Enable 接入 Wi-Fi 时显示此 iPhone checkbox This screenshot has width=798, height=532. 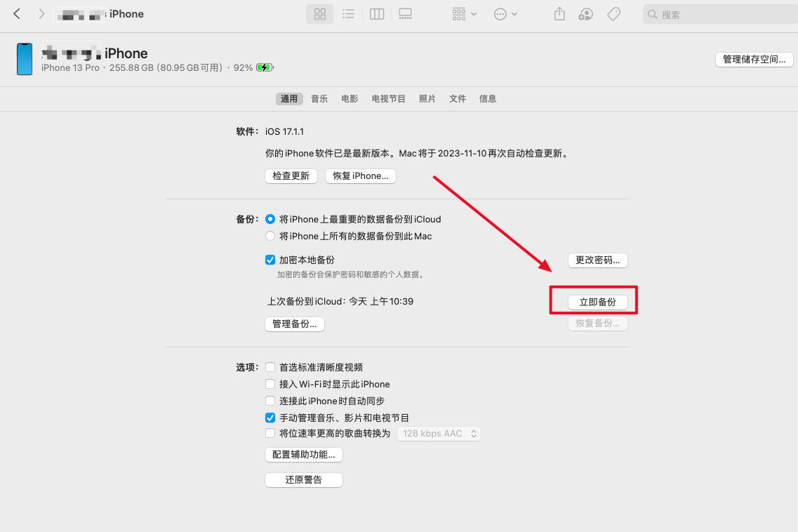270,385
